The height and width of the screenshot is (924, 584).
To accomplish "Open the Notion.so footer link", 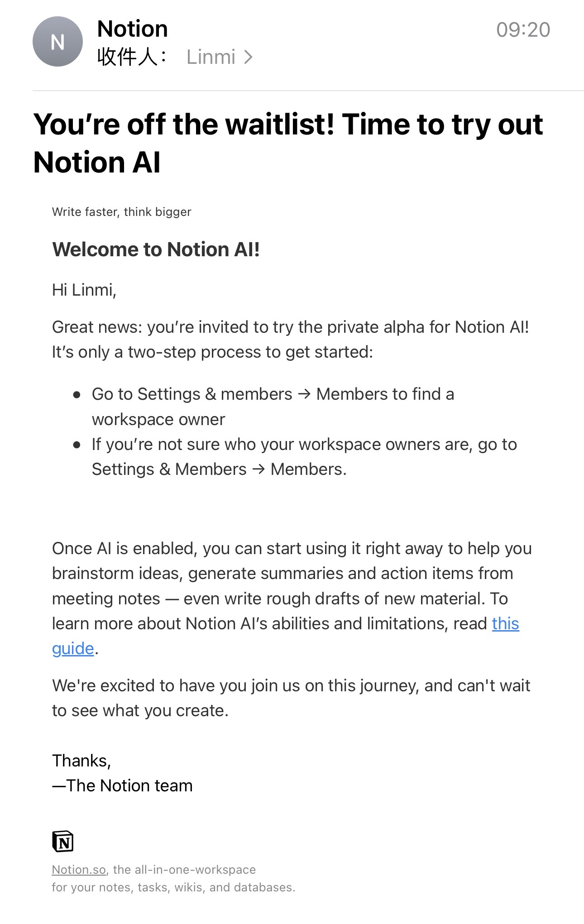I will click(x=79, y=870).
